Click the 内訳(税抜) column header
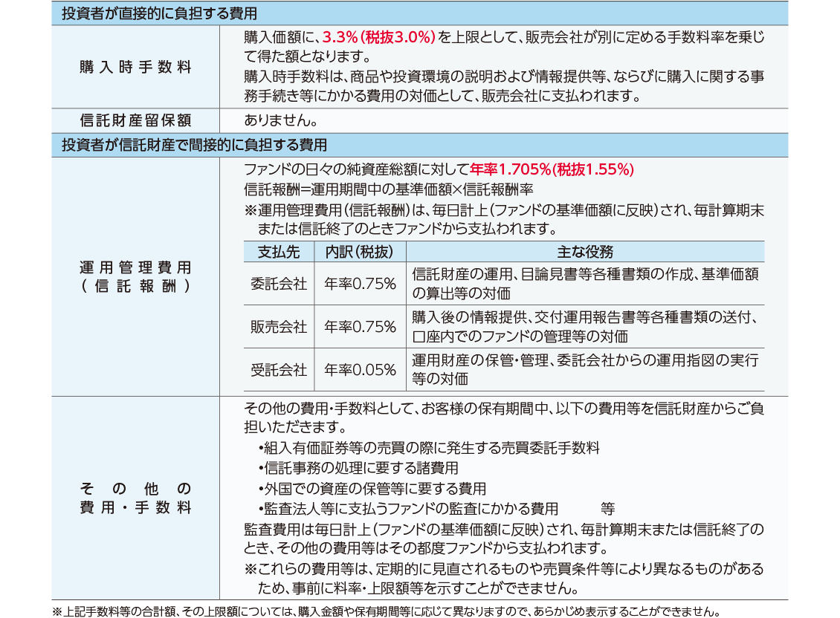Viewport: 840px width, 618px height. 360,251
